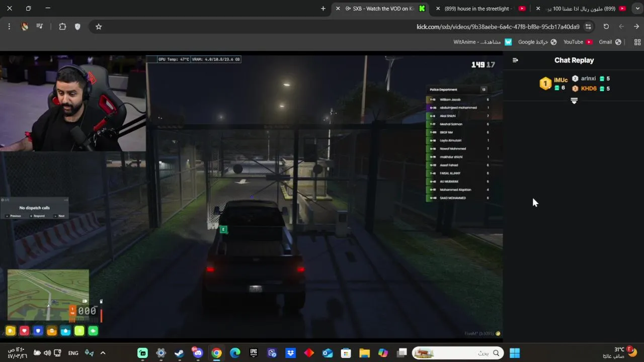Reload the page

point(606,27)
